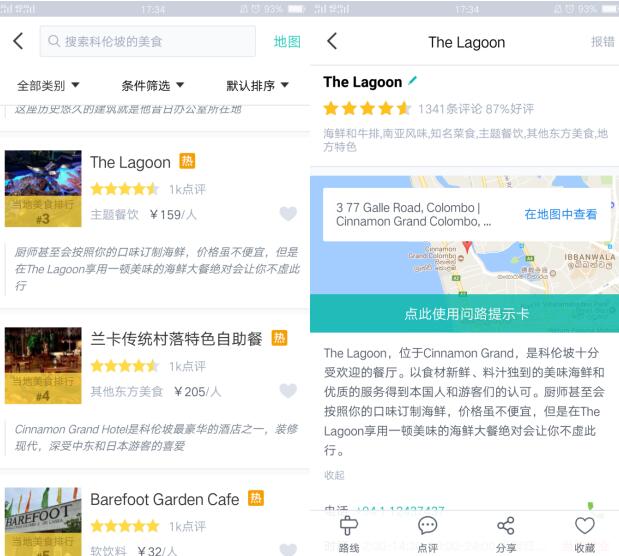Tap the 收藏 heart in bottom bar

tap(584, 535)
